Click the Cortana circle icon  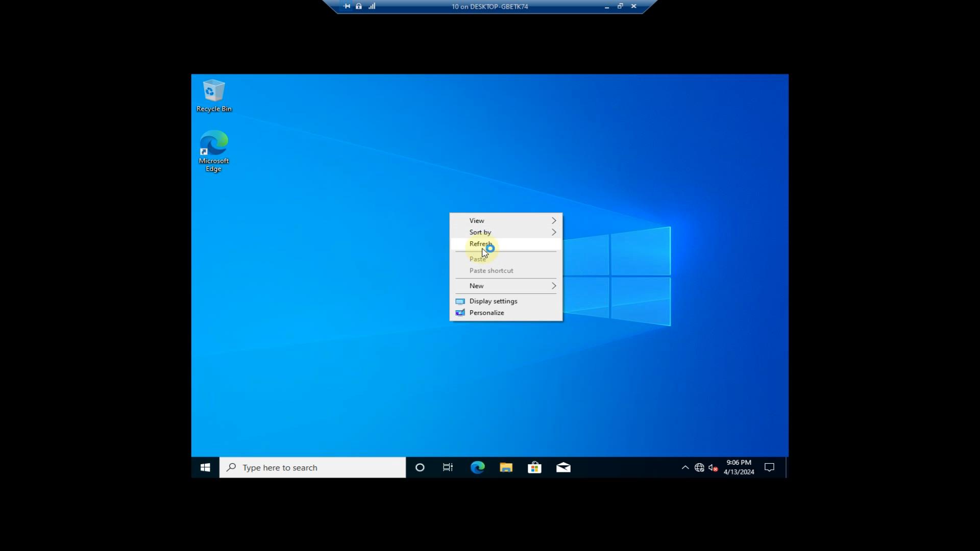pos(420,467)
